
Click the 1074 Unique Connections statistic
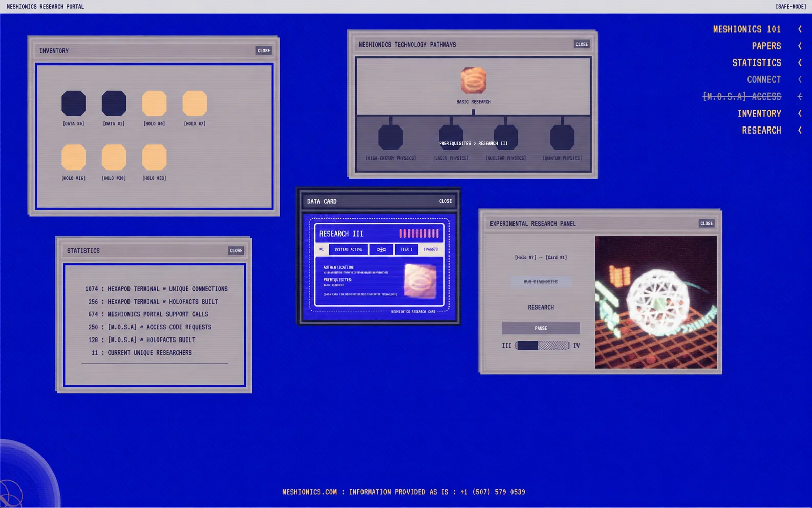click(156, 289)
